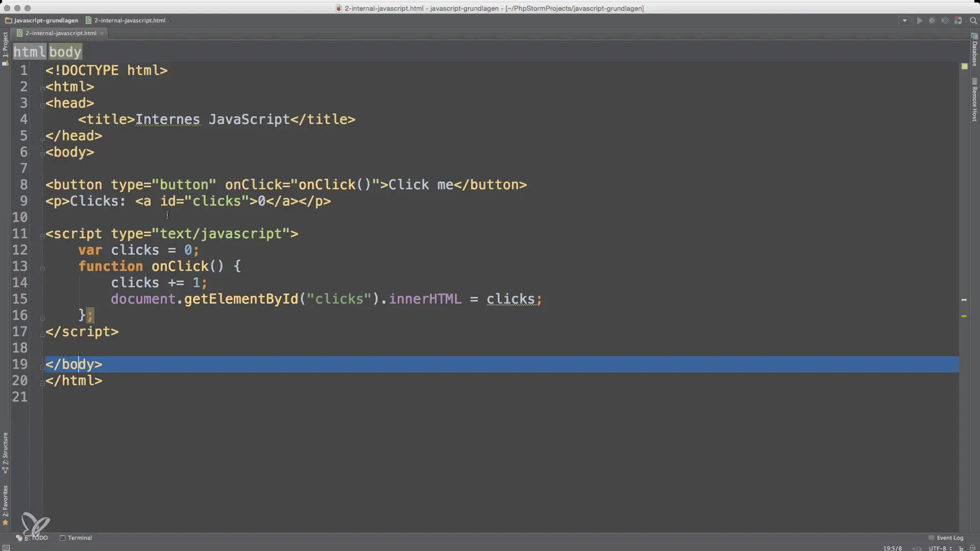The height and width of the screenshot is (551, 980).
Task: Click the Hector inspections profile icon
Action: coord(972,548)
